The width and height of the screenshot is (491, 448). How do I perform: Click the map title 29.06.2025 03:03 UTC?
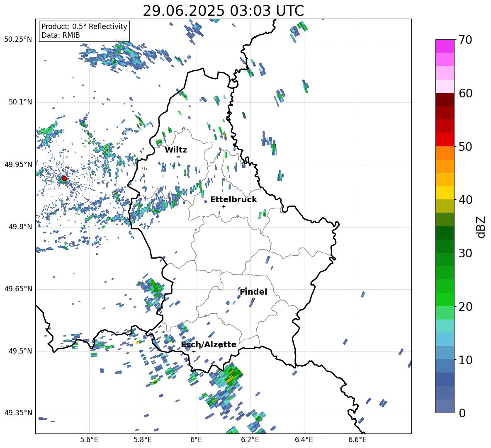pyautogui.click(x=223, y=11)
